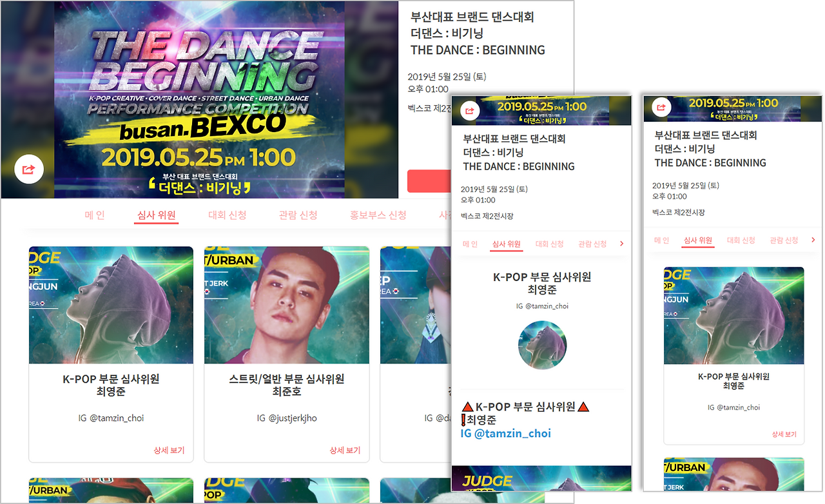Click the round profile photo of 최영준

point(542,345)
